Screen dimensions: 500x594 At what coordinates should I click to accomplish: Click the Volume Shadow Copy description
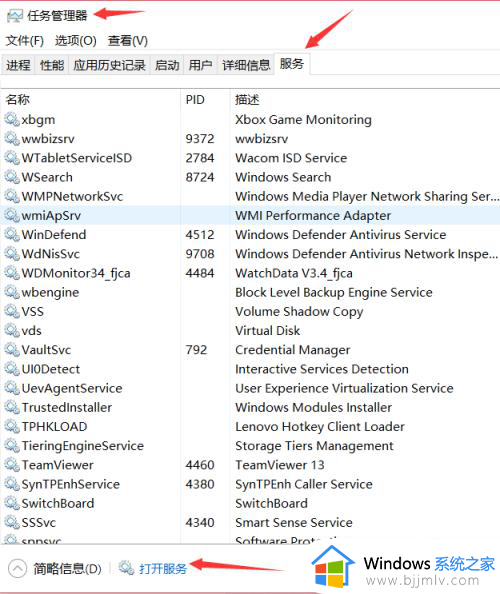click(299, 312)
